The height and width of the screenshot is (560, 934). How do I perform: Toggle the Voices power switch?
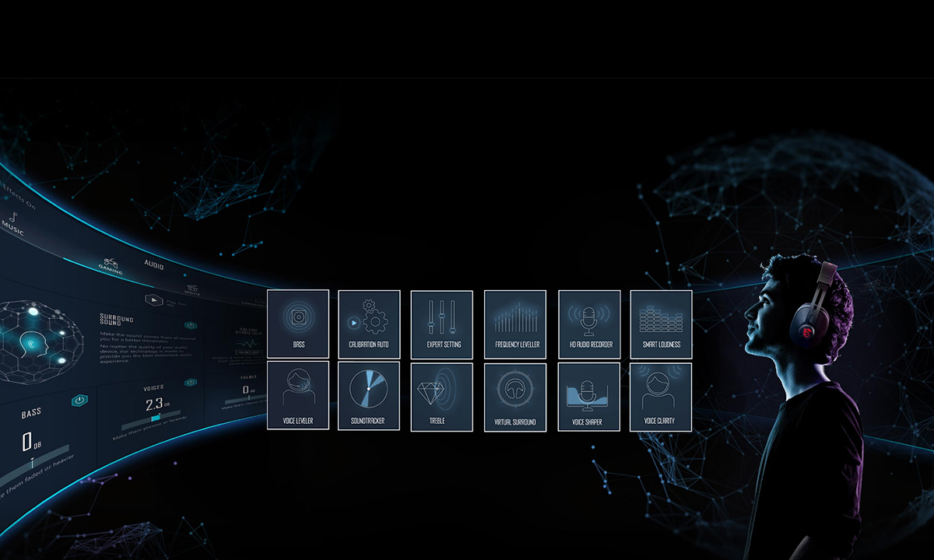190,383
